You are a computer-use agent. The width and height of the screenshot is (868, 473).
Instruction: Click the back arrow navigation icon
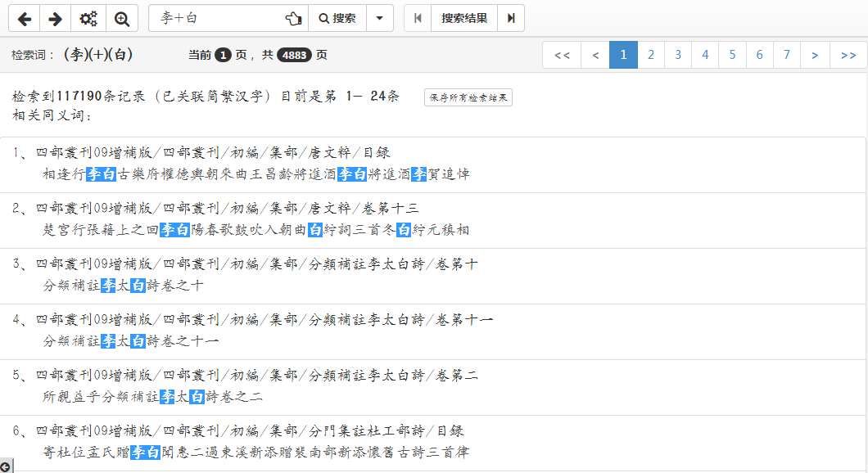coord(24,18)
